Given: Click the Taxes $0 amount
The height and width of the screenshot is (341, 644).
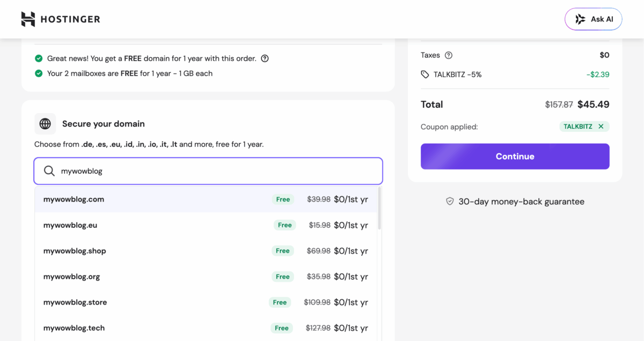Looking at the screenshot, I should pyautogui.click(x=605, y=55).
